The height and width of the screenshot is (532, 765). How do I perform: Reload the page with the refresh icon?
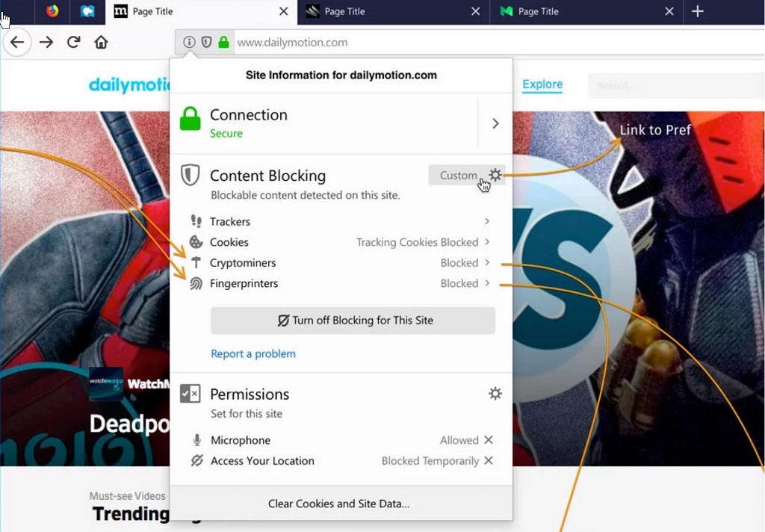pos(74,43)
